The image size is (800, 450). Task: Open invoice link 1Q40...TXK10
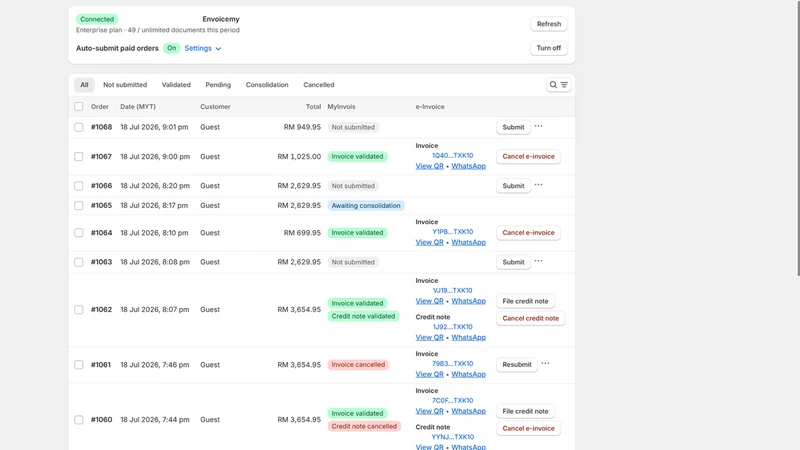(x=453, y=156)
